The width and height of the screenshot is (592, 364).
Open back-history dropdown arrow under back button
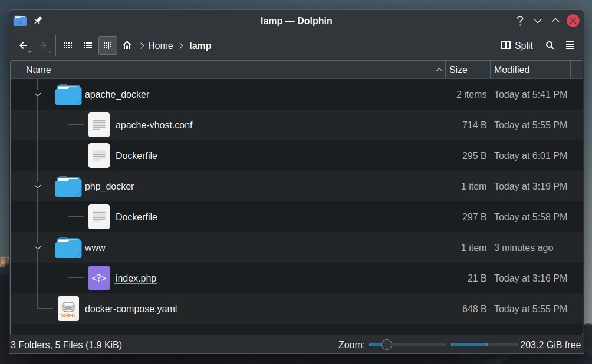pyautogui.click(x=29, y=52)
